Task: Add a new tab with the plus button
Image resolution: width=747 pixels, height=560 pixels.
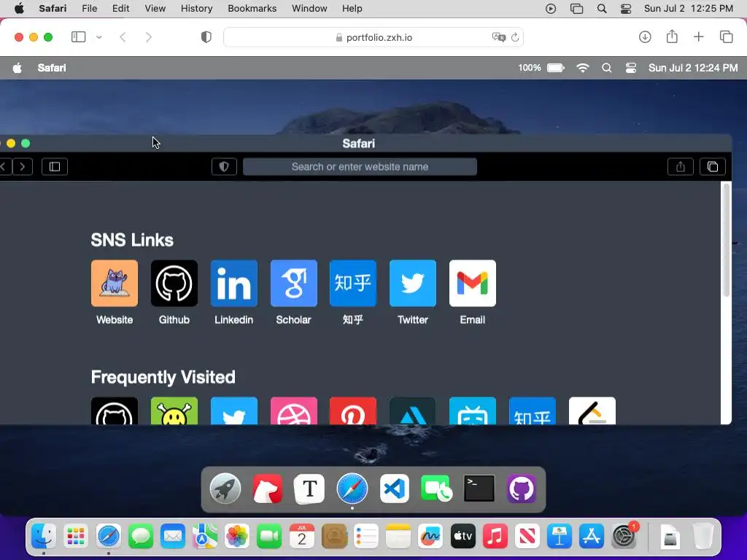Action: point(698,37)
